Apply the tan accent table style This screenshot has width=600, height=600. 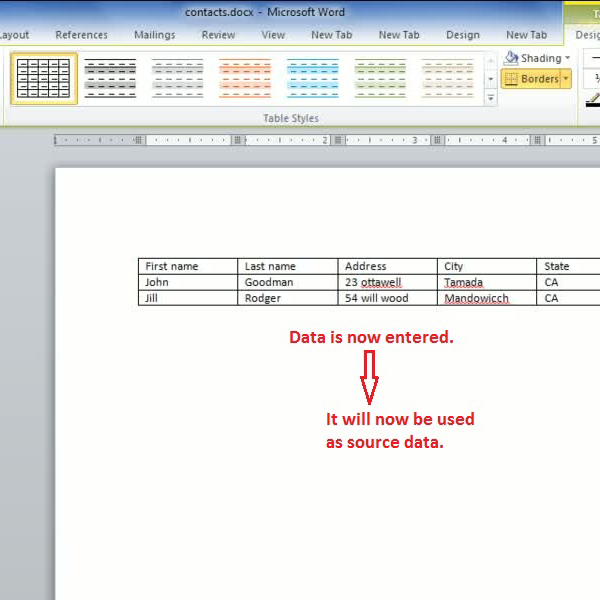(447, 79)
